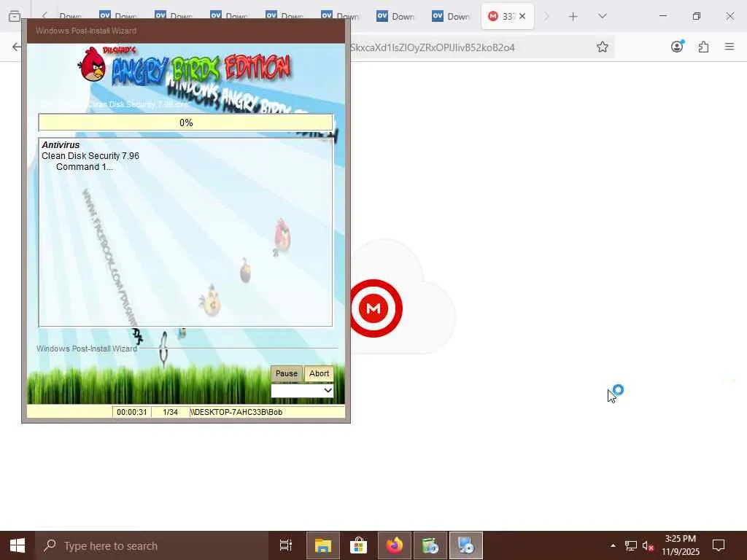The width and height of the screenshot is (747, 560).
Task: Click the Windows Post-Install Wizard title bar
Action: pos(186,31)
